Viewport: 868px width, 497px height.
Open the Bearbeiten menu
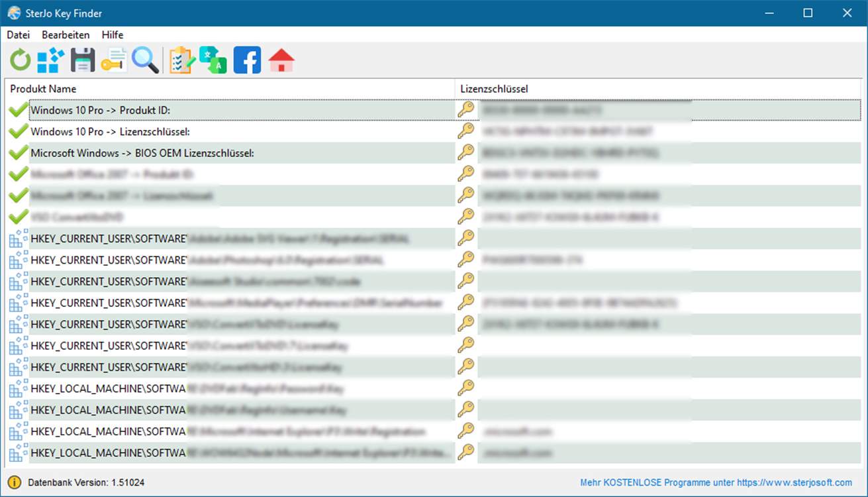pos(66,34)
